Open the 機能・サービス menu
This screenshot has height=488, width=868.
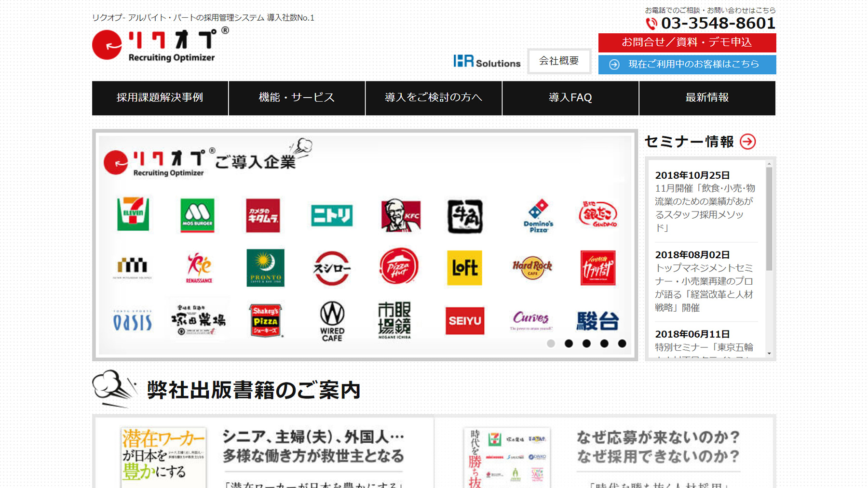[297, 98]
